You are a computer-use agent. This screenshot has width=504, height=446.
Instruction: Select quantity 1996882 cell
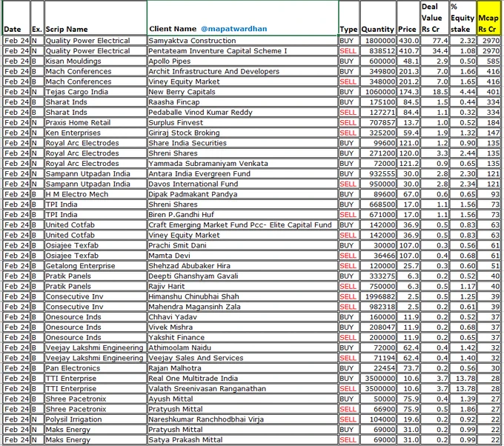(378, 296)
